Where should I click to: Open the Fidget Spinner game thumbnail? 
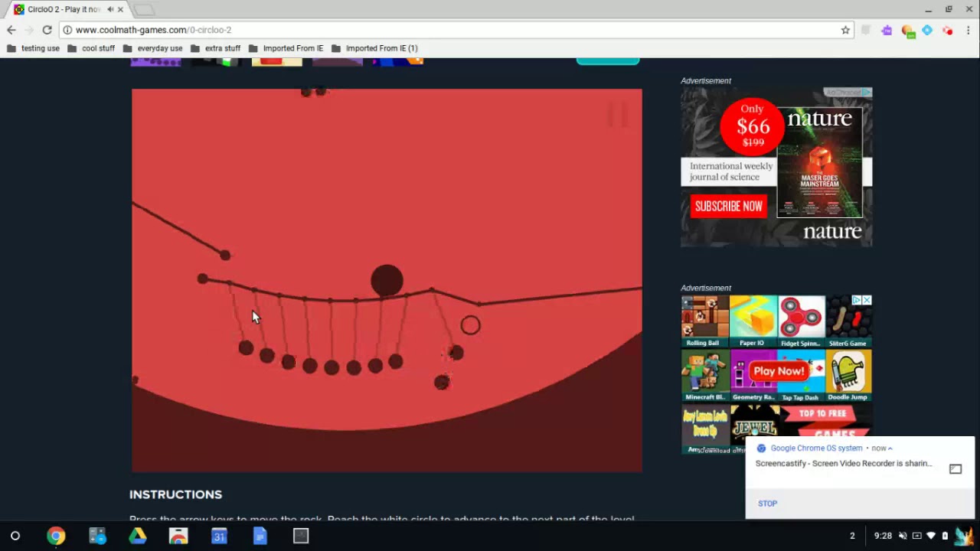[x=802, y=321]
